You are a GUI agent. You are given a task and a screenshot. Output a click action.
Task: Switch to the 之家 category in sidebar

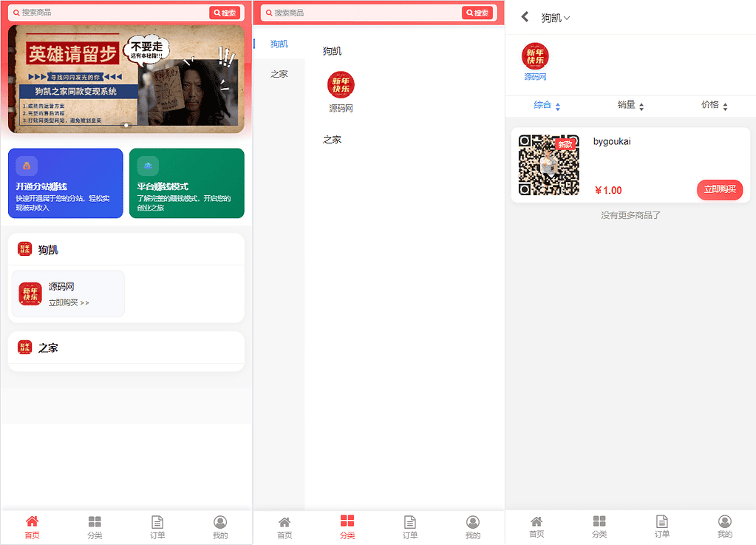pyautogui.click(x=279, y=74)
